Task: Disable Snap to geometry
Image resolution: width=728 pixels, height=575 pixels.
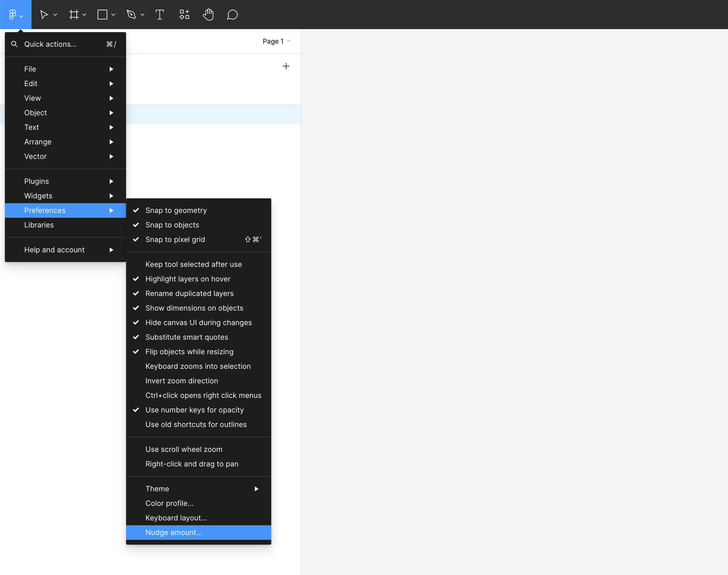Action: tap(176, 210)
